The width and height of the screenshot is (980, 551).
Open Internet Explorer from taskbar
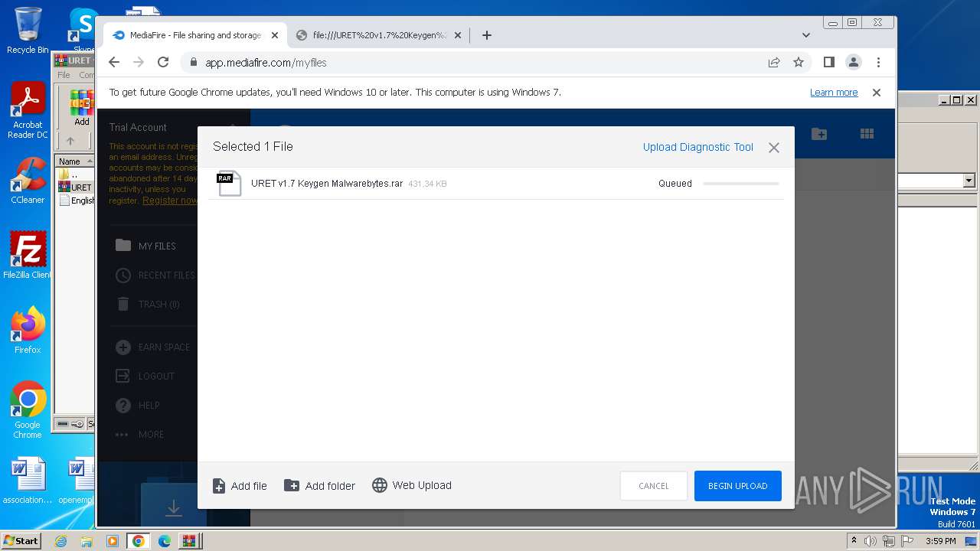click(x=60, y=541)
